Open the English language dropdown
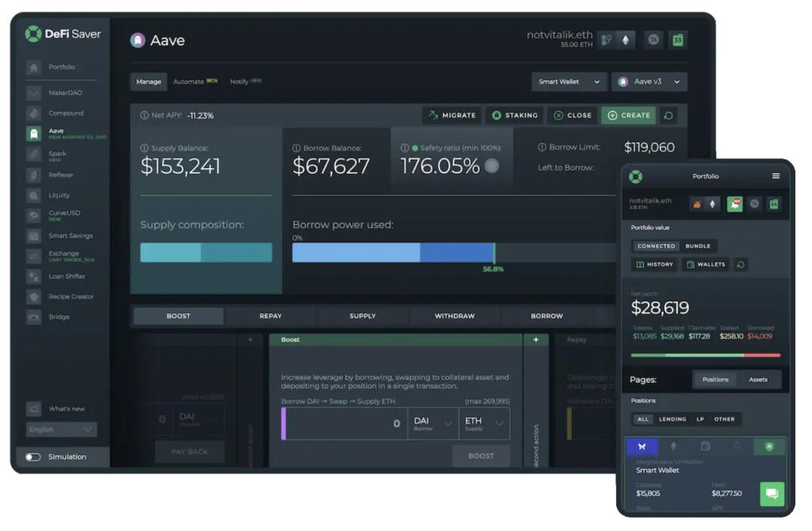This screenshot has width=812, height=531. click(61, 429)
